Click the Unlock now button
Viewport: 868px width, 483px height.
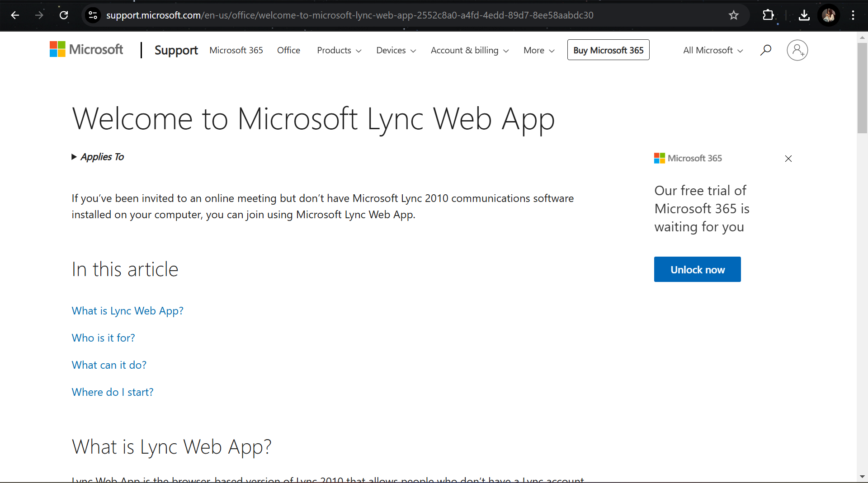coord(697,269)
